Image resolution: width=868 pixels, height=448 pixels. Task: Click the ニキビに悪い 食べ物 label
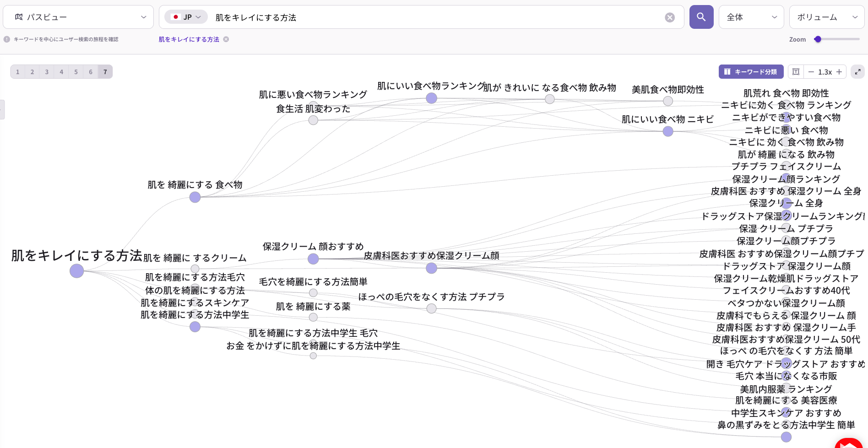[x=786, y=130]
